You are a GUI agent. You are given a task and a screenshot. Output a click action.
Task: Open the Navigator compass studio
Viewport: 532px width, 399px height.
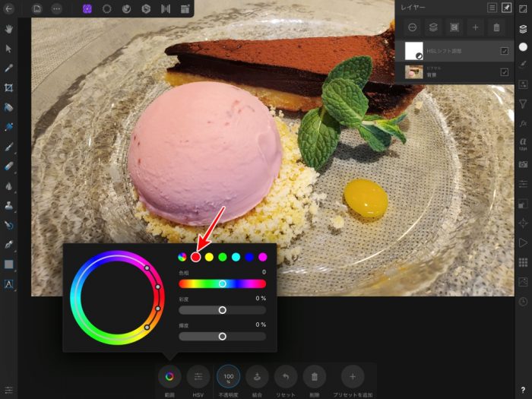523,223
